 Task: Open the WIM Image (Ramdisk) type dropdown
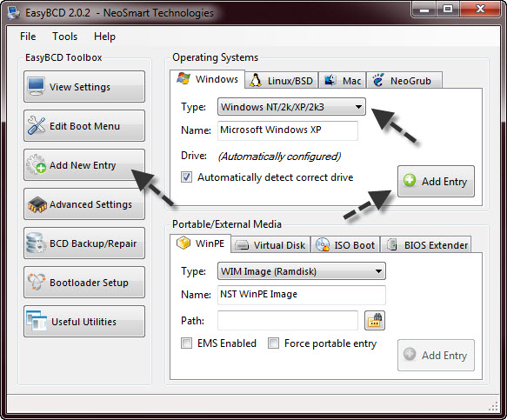coord(302,271)
